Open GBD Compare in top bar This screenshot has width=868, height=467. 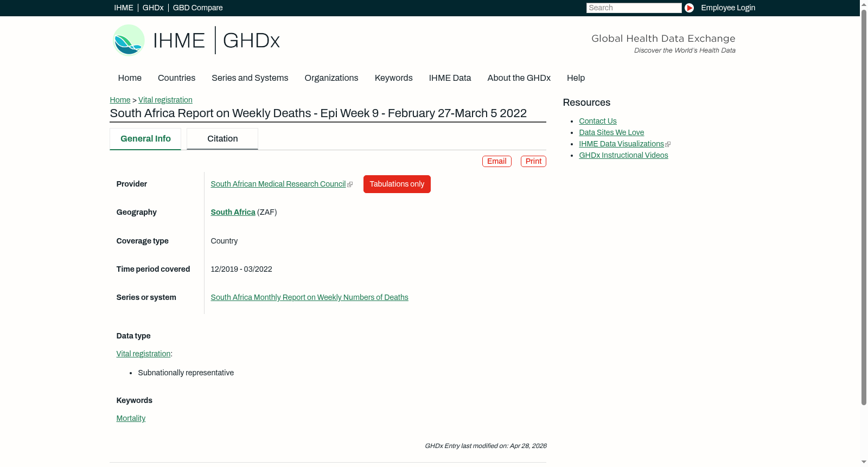(197, 8)
